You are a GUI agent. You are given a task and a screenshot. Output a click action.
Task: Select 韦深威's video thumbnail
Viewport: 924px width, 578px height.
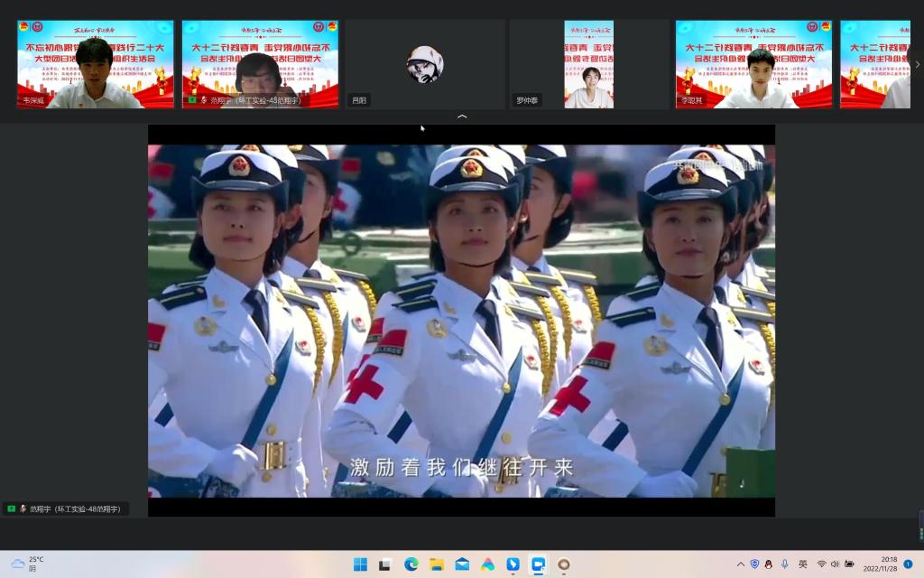point(95,64)
